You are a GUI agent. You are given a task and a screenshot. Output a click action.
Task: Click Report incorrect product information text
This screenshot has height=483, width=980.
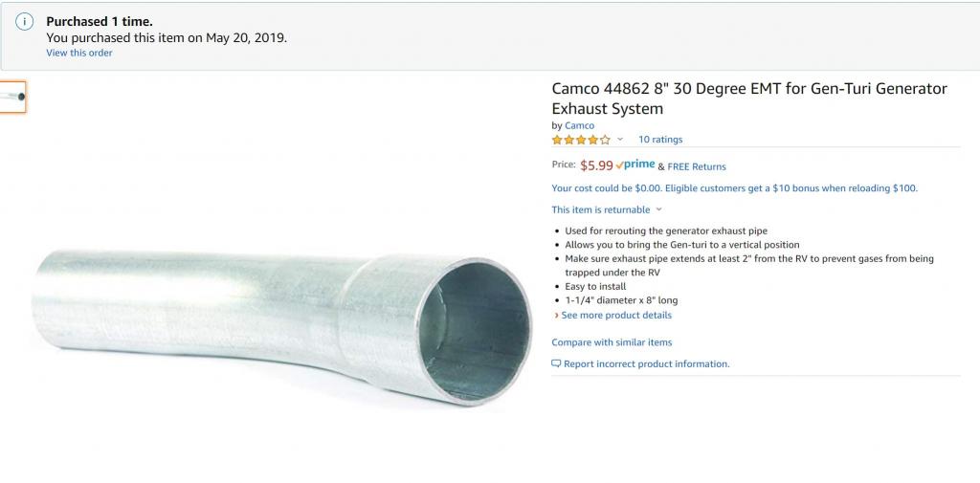point(646,364)
